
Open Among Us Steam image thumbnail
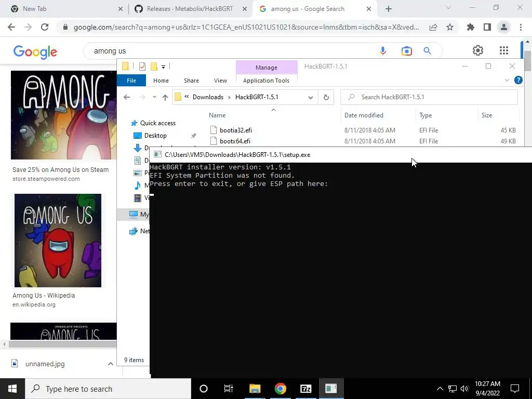(x=63, y=115)
